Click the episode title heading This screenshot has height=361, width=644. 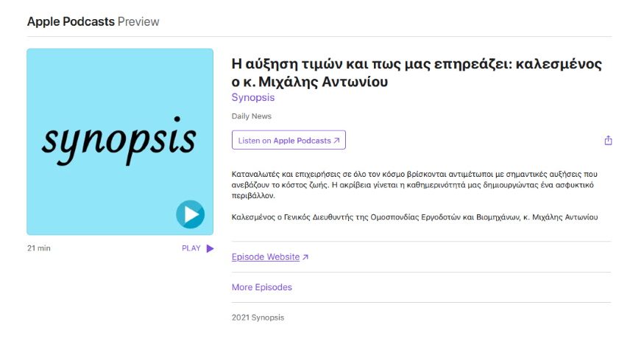417,73
